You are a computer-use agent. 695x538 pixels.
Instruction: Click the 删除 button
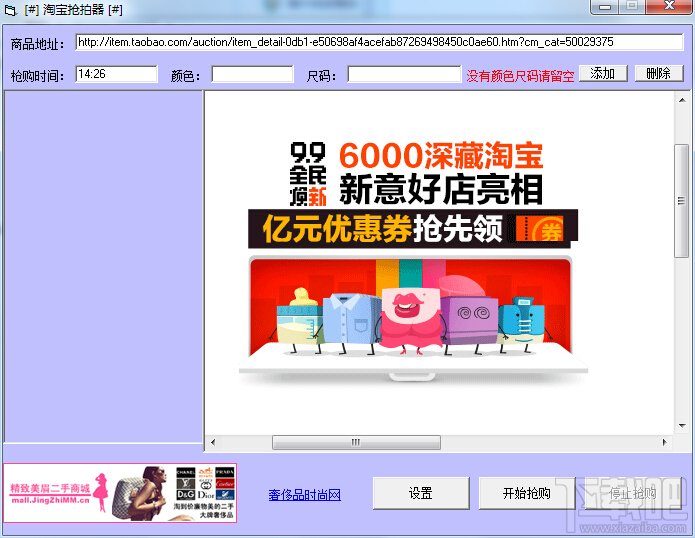[659, 74]
